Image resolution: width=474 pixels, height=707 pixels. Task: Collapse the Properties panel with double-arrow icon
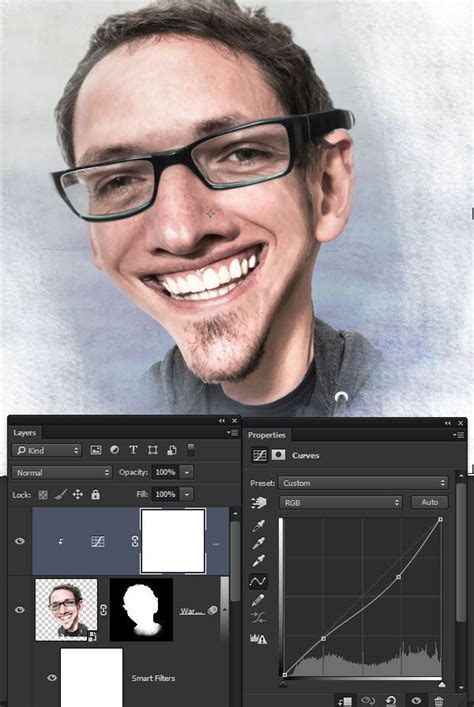click(447, 423)
